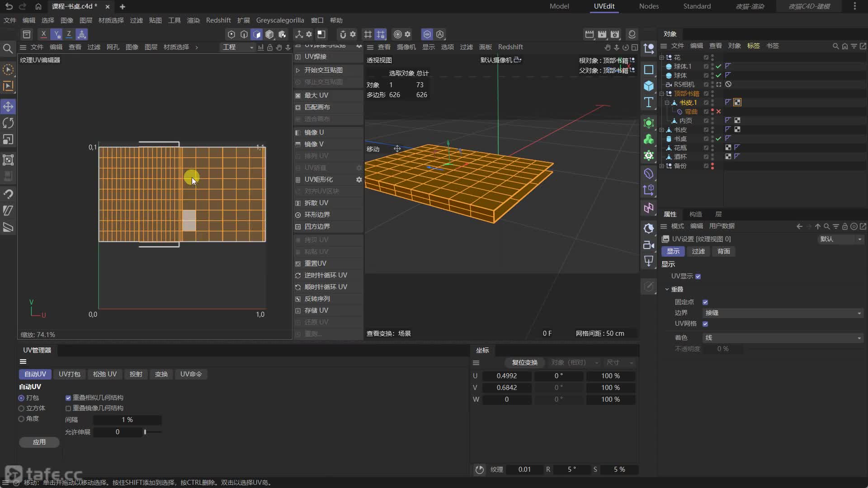The image size is (868, 488).
Task: Open UV manager hamburger menu icon
Action: pos(23,361)
